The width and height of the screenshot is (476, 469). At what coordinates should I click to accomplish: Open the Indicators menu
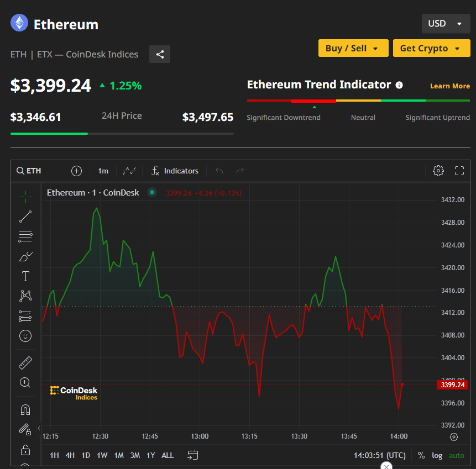pyautogui.click(x=175, y=171)
